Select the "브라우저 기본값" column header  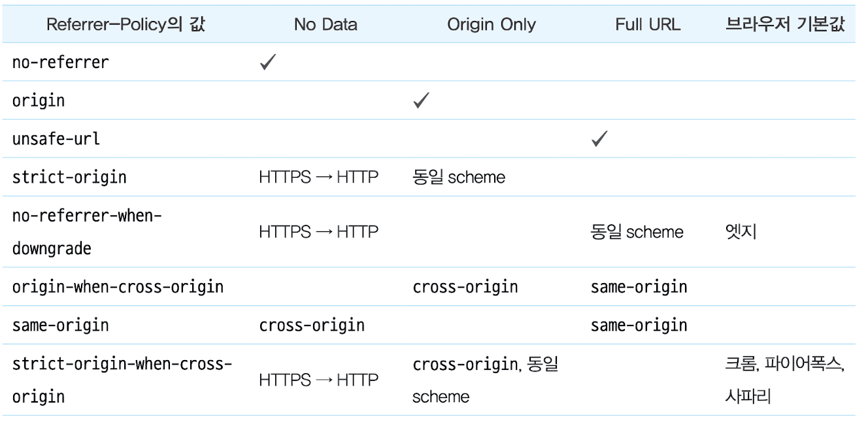click(784, 25)
